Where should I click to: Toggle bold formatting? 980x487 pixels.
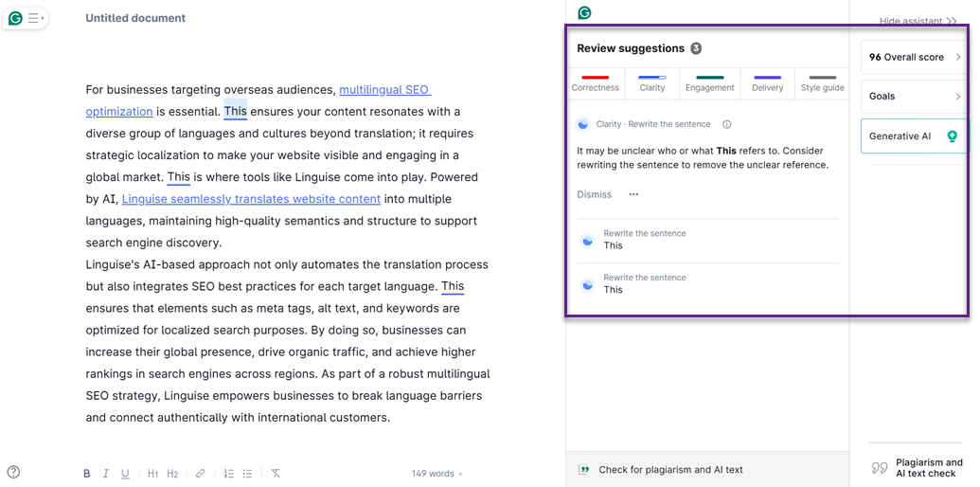[x=87, y=473]
